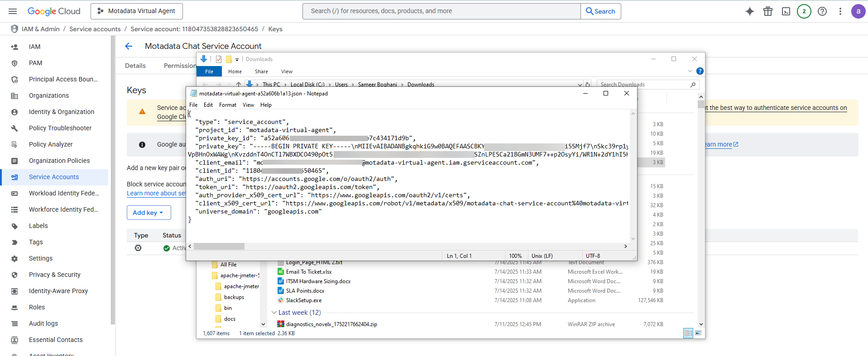
Task: Activate Cloud Shell terminal icon
Action: pyautogui.click(x=786, y=11)
